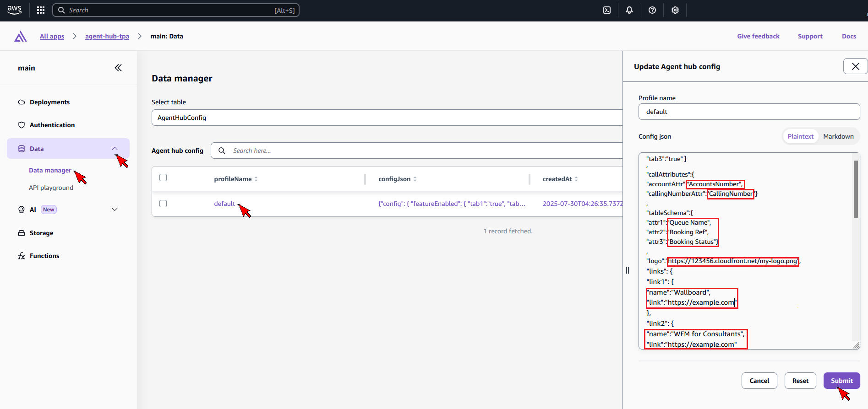Expand the AI section chevron
868x409 pixels.
[x=115, y=210]
